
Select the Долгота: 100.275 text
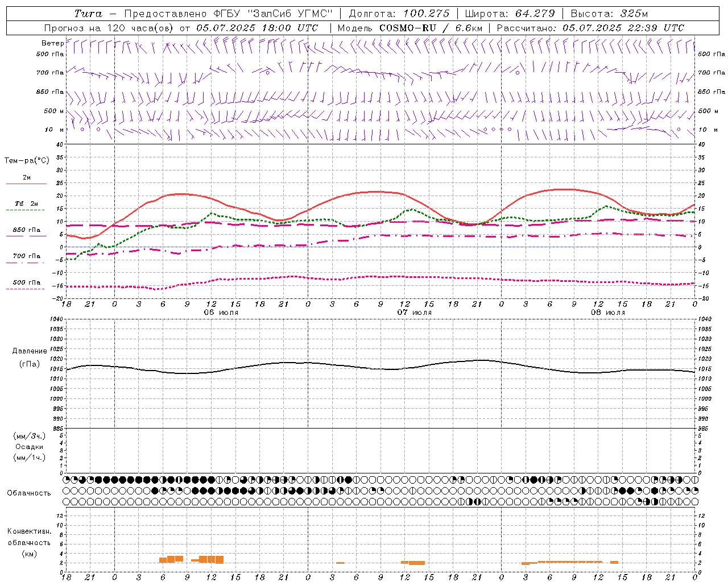[399, 14]
